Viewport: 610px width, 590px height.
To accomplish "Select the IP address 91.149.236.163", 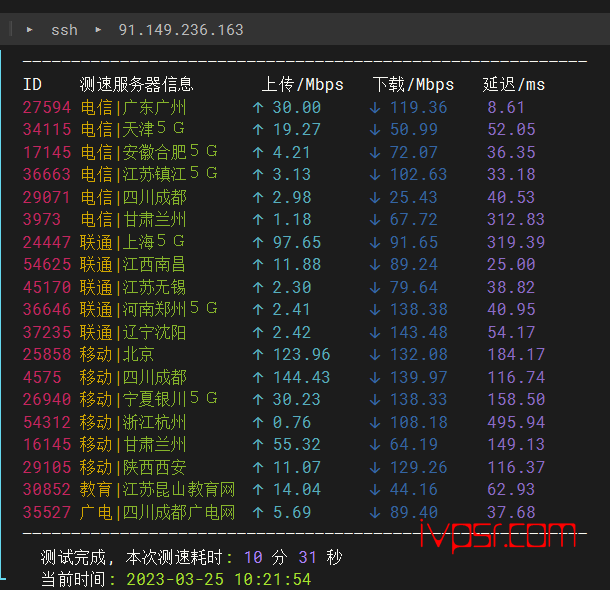I will [x=181, y=30].
